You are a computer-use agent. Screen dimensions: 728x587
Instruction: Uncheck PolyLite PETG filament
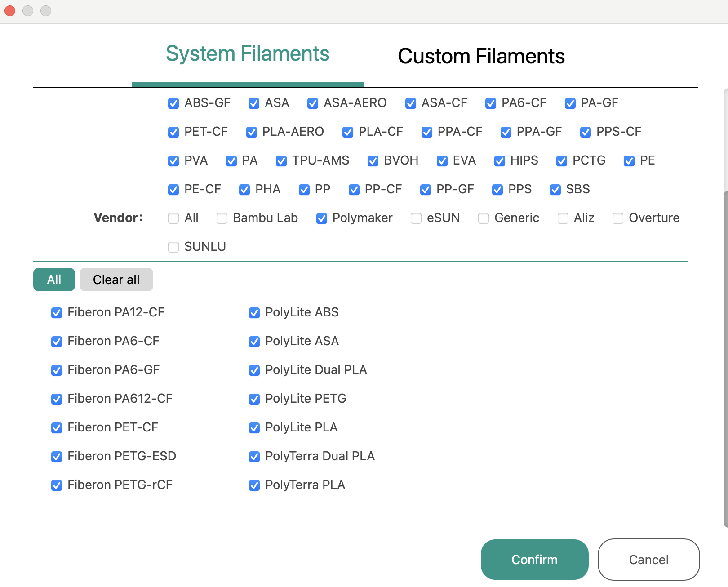point(254,399)
